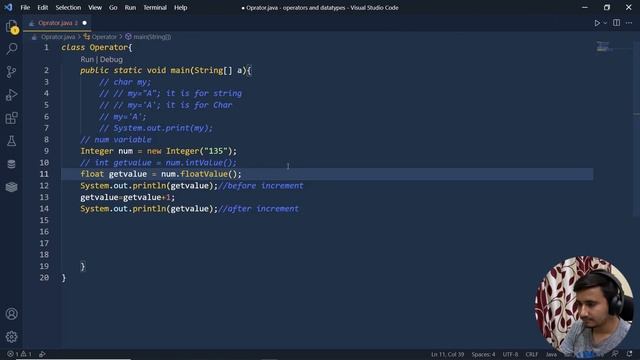Image resolution: width=640 pixels, height=360 pixels.
Task: Click on "class Operator{" line
Action: 97,47
